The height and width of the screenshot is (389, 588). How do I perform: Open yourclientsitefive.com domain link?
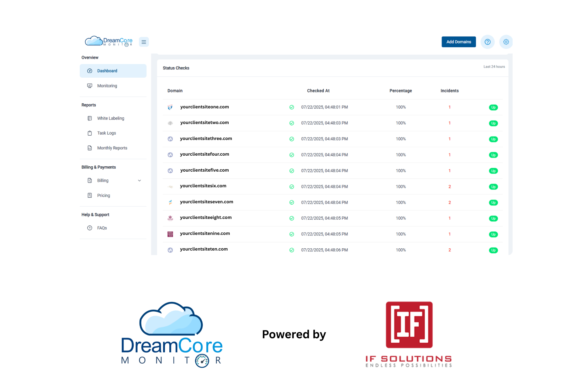[x=204, y=170]
